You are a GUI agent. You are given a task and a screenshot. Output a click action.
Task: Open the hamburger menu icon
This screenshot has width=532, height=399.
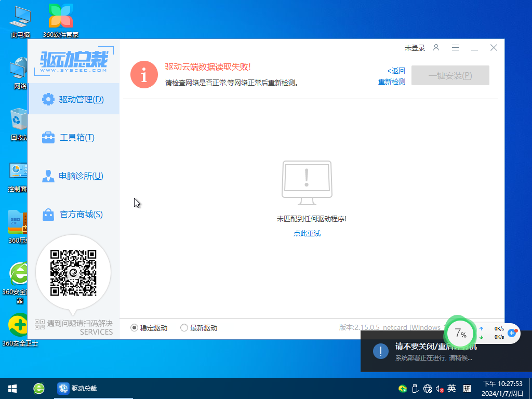click(455, 47)
